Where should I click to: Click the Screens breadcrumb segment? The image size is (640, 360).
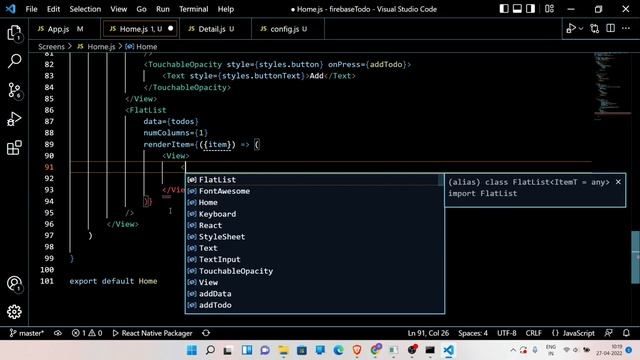pos(51,47)
